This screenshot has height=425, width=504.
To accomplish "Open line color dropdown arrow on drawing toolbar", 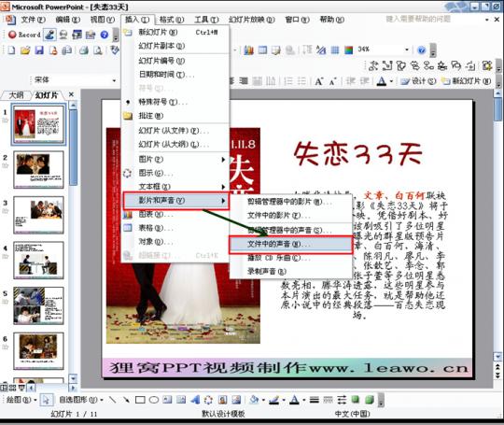I will pyautogui.click(x=284, y=400).
